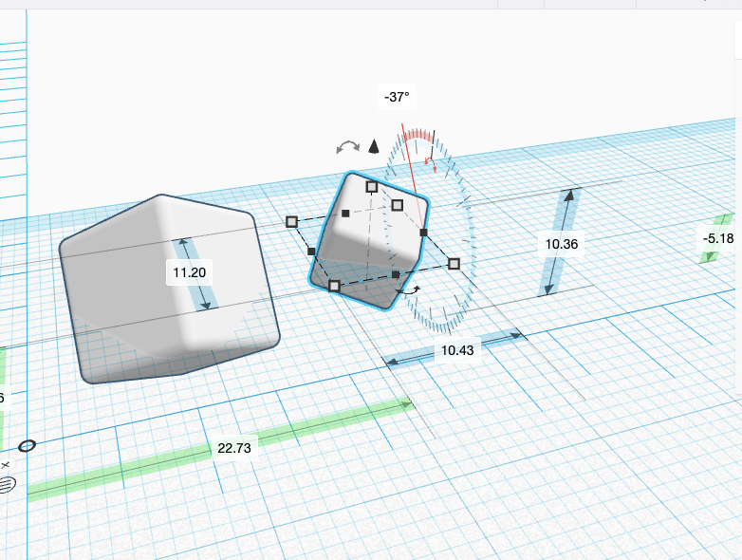
Task: Click the white height handle atop the selected cube
Action: click(372, 187)
